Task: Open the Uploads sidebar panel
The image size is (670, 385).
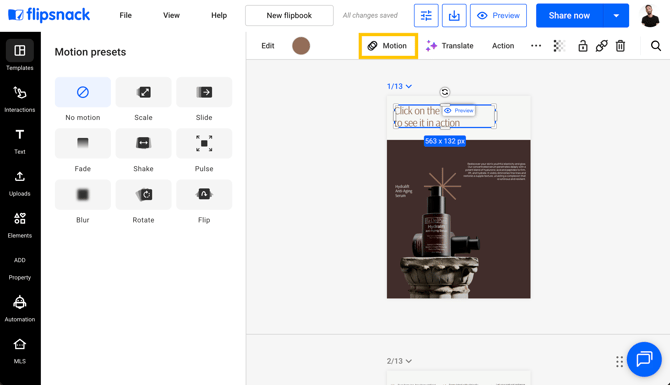Action: click(20, 184)
